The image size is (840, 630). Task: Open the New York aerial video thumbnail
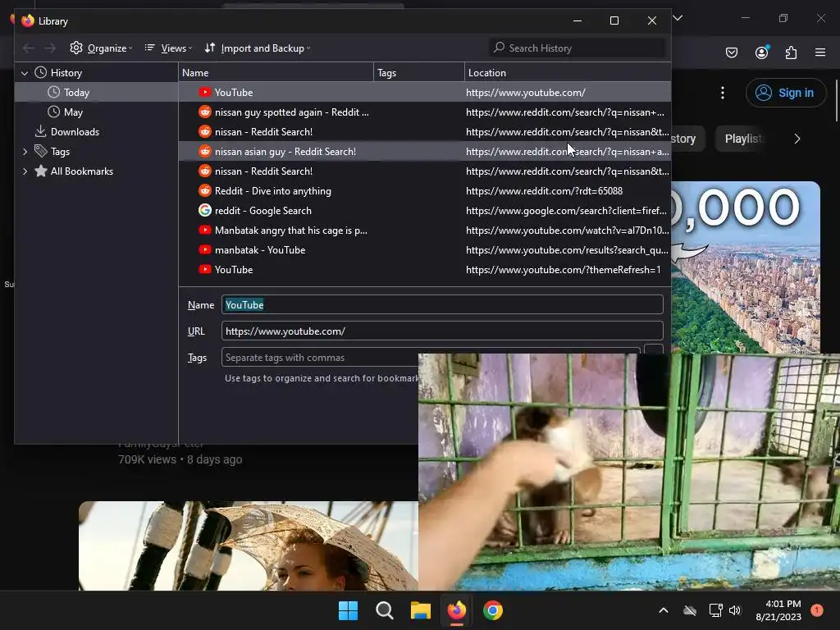(745, 267)
